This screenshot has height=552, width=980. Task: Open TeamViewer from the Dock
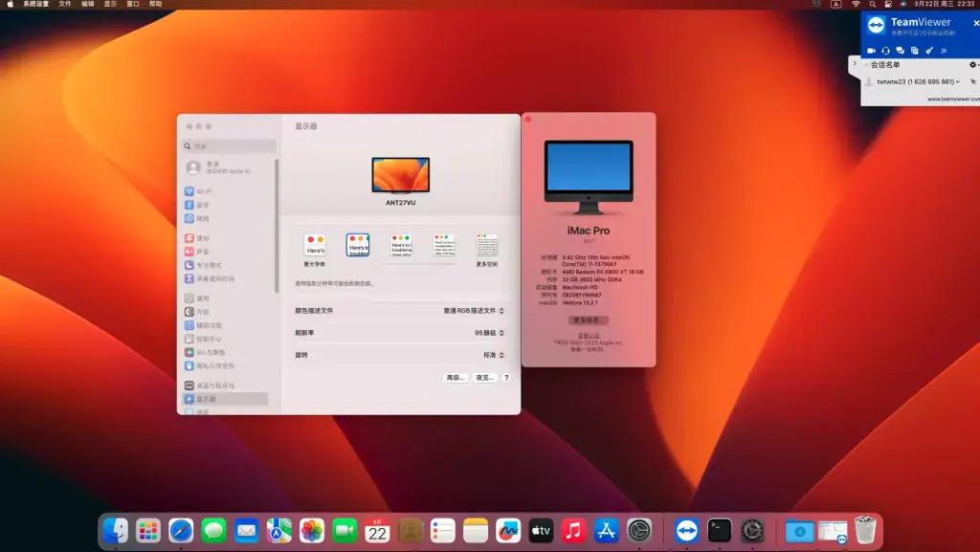pos(687,531)
